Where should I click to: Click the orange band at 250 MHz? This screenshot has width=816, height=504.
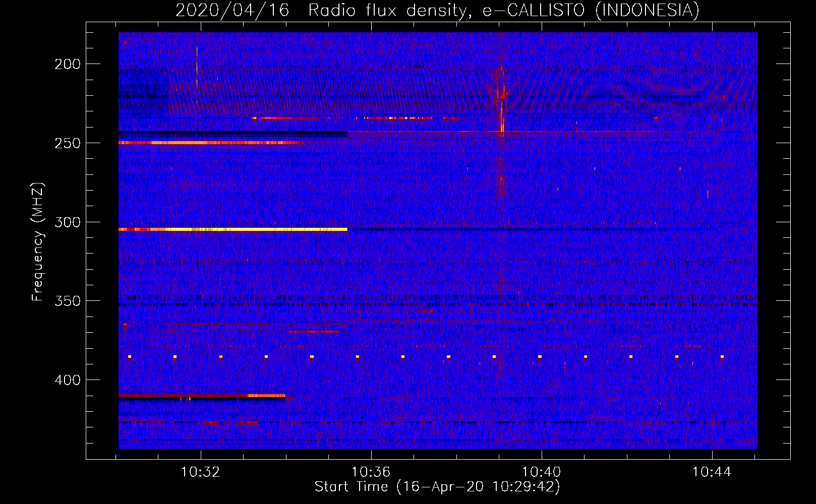tap(212, 143)
